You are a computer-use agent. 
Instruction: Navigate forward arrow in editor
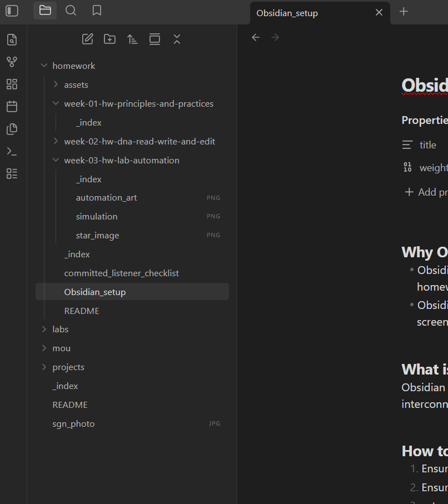(275, 38)
